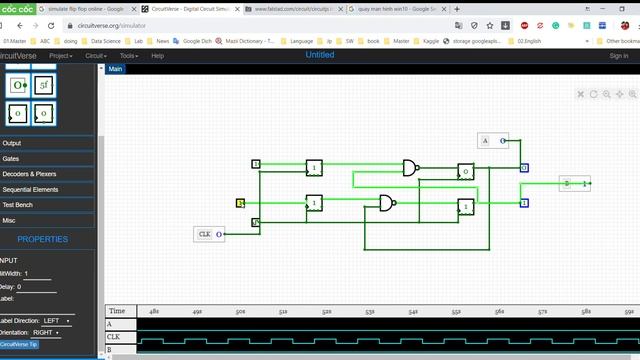
Task: Open Kaggle bookmarks folder
Action: click(x=427, y=41)
